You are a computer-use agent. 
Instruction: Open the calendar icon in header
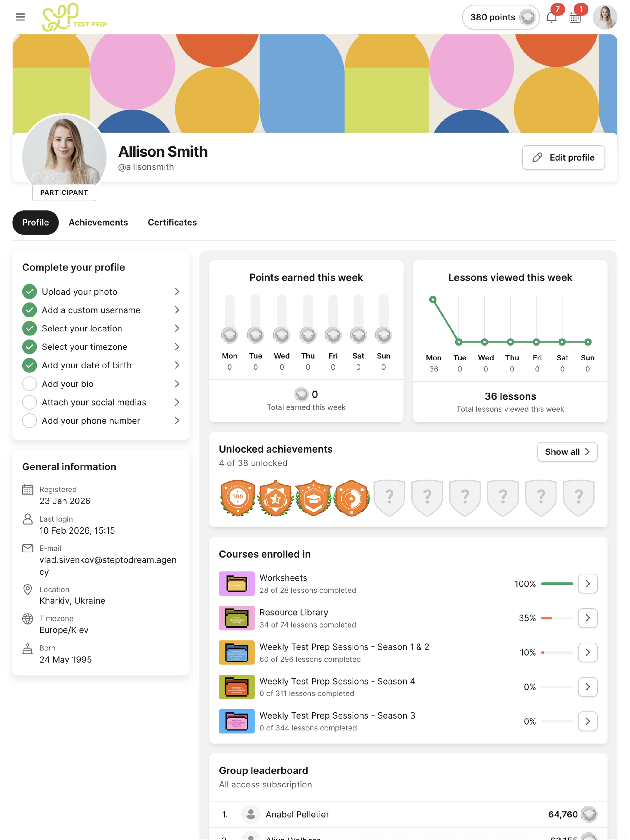point(575,17)
